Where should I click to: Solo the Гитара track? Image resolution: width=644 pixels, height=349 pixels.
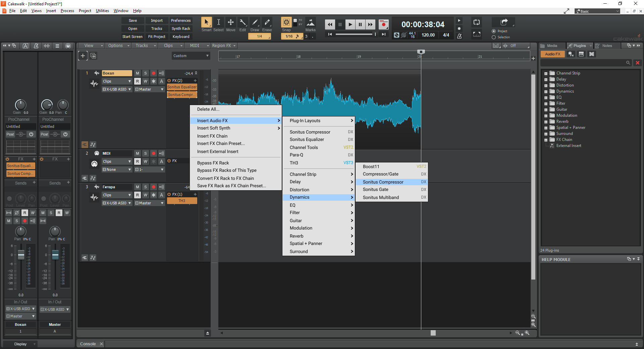pos(146,187)
